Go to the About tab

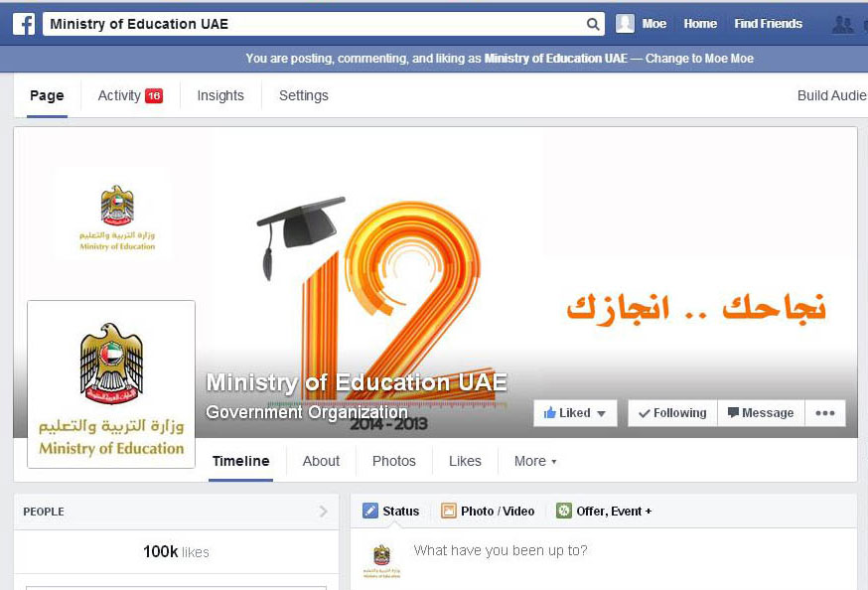click(321, 461)
